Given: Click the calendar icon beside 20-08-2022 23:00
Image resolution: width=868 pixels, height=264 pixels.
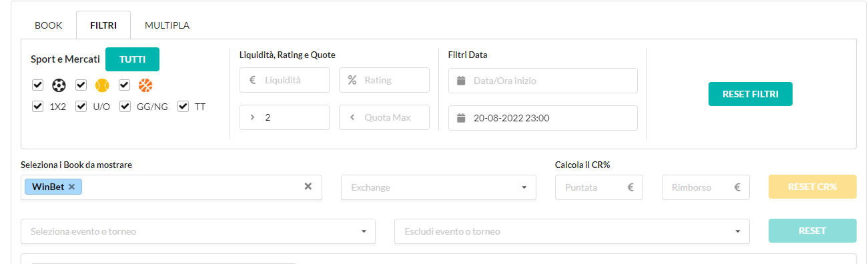Looking at the screenshot, I should pos(460,118).
